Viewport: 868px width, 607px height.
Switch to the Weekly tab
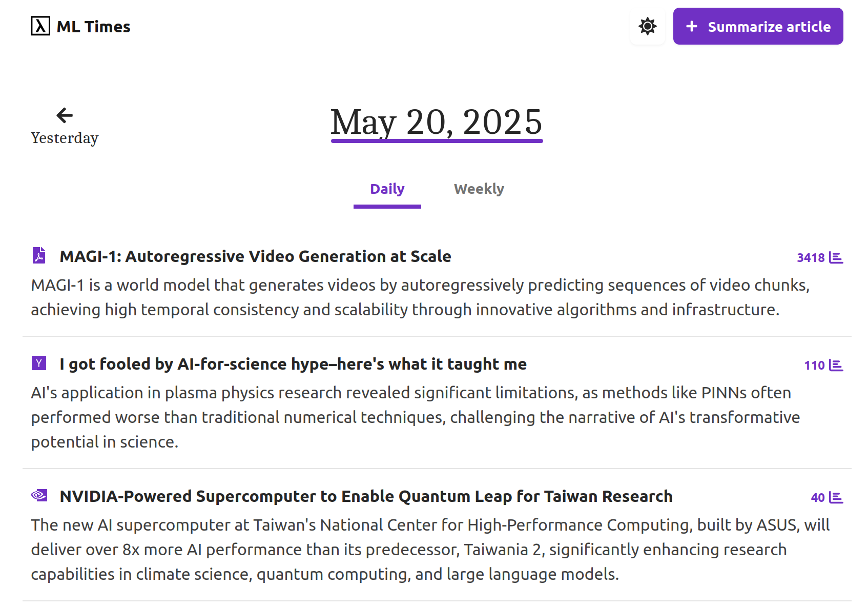coord(478,189)
